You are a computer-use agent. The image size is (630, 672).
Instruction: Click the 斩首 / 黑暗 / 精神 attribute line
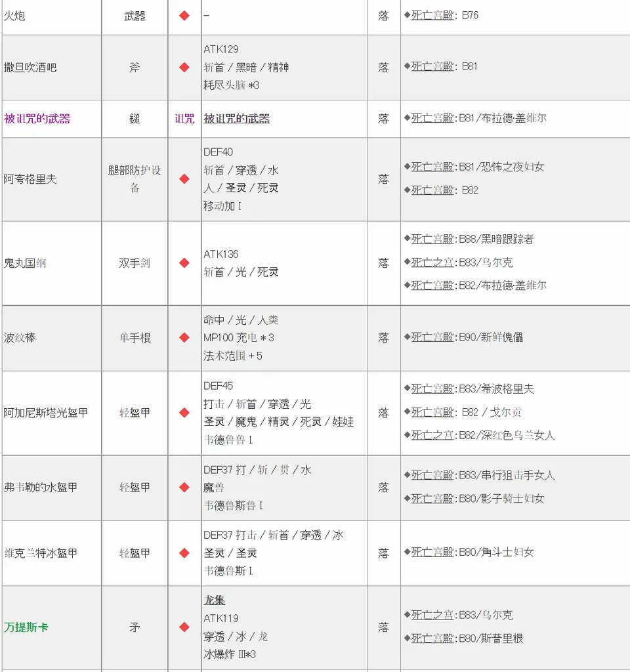click(x=247, y=68)
